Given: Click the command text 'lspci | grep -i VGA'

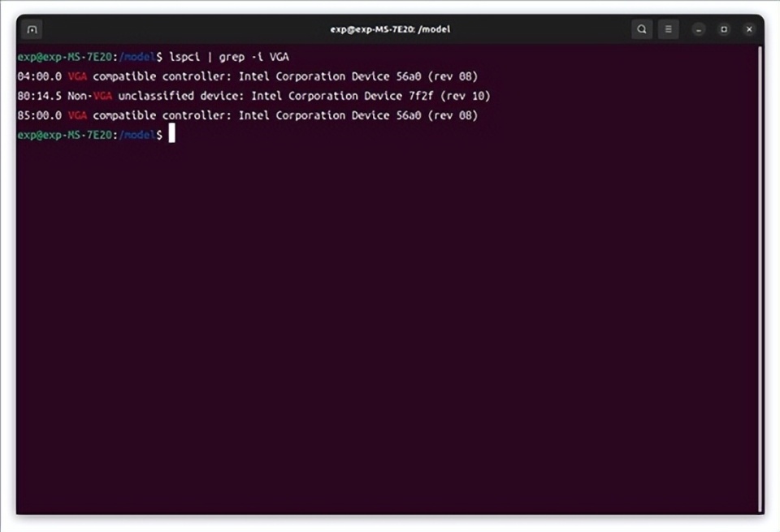Looking at the screenshot, I should pyautogui.click(x=229, y=57).
